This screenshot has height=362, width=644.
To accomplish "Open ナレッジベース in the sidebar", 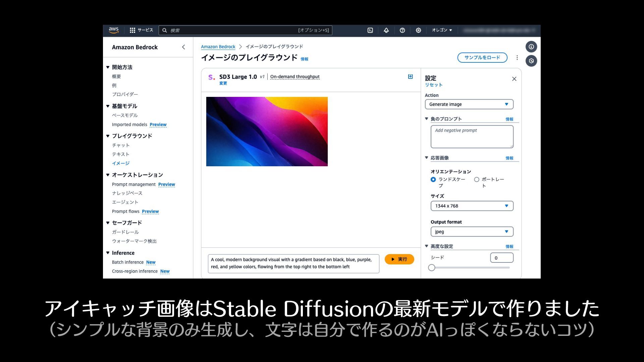I will 127,193.
